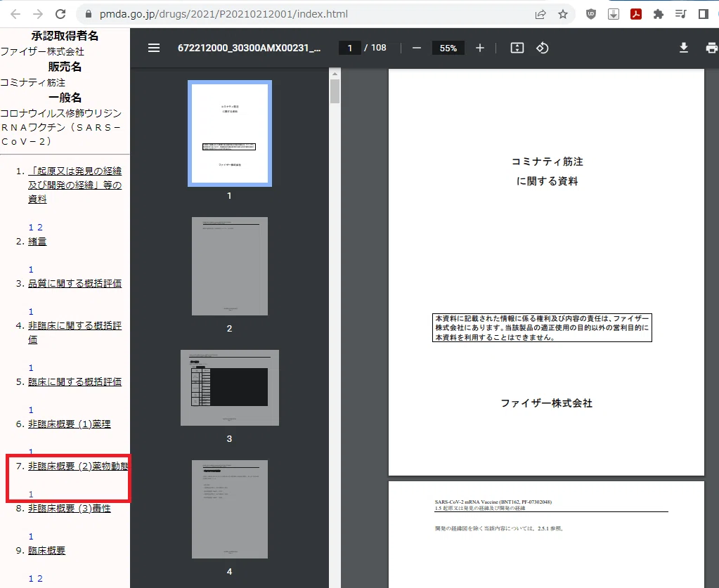Open the download-arrow extension icon
719x588 pixels.
tap(613, 14)
